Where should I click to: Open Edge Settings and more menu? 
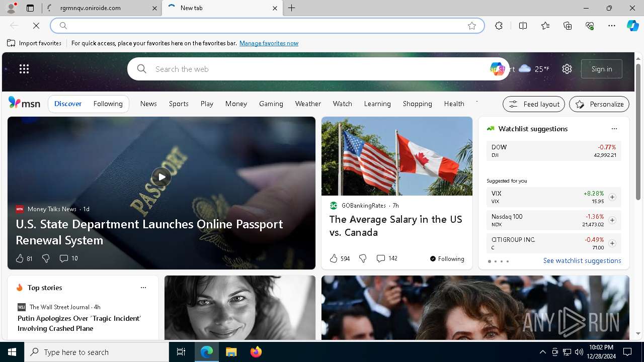(x=612, y=26)
